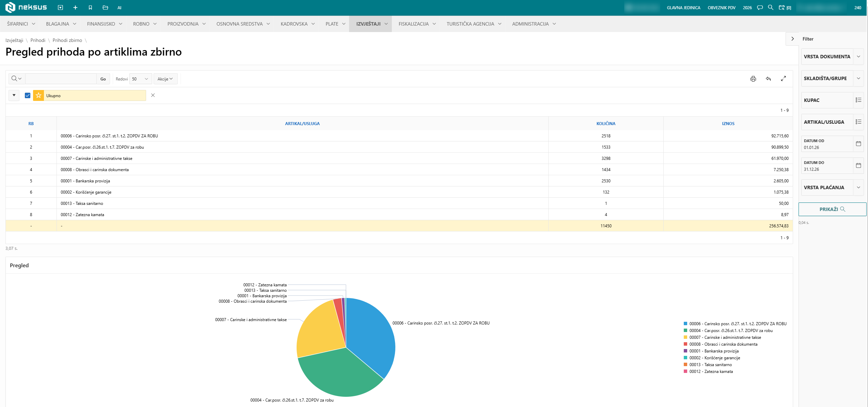This screenshot has height=407, width=868.
Task: Sort by the KOLIČINA column header
Action: [x=606, y=124]
